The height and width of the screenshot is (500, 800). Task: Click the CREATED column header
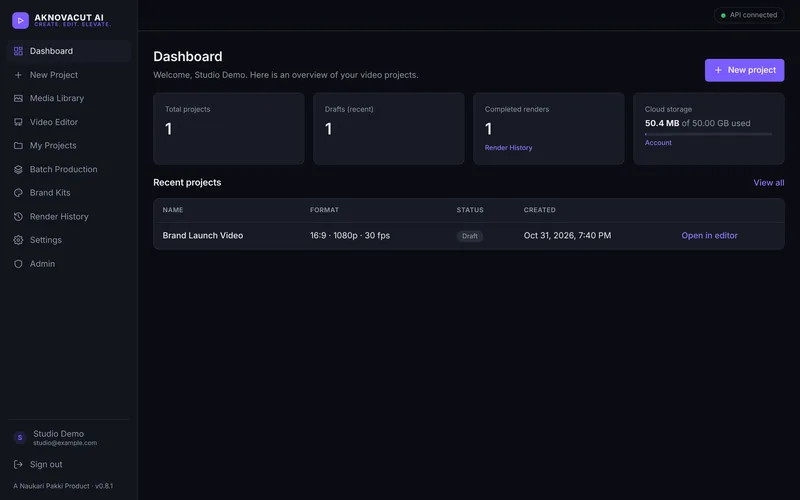click(x=540, y=210)
